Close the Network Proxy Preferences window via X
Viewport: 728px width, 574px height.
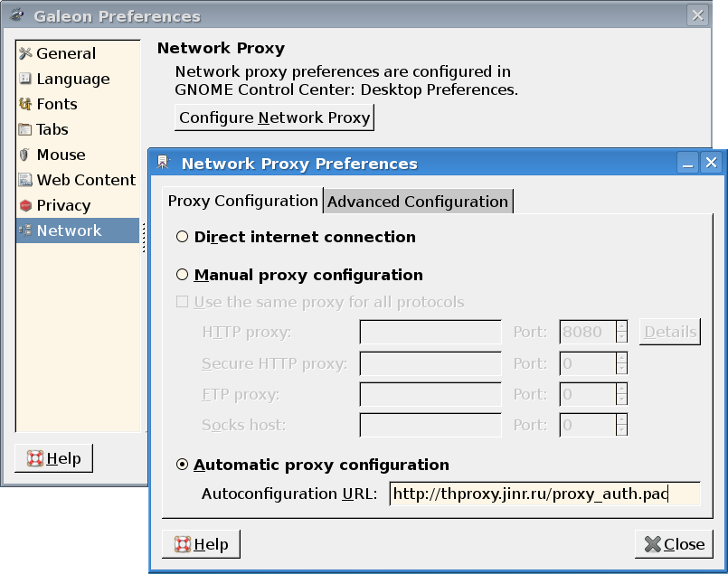click(712, 163)
